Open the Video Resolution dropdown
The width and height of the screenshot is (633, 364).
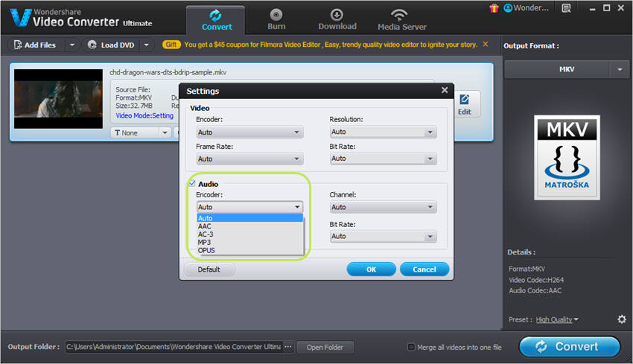[x=383, y=132]
